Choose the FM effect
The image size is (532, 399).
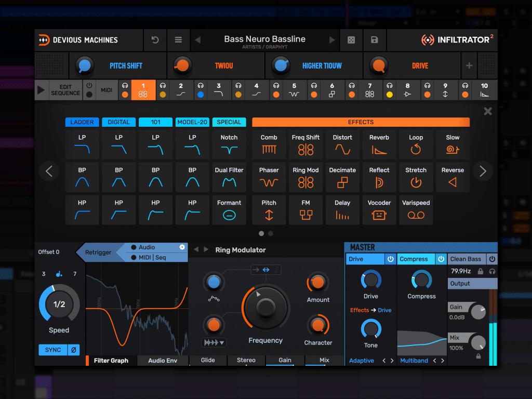[x=305, y=210]
